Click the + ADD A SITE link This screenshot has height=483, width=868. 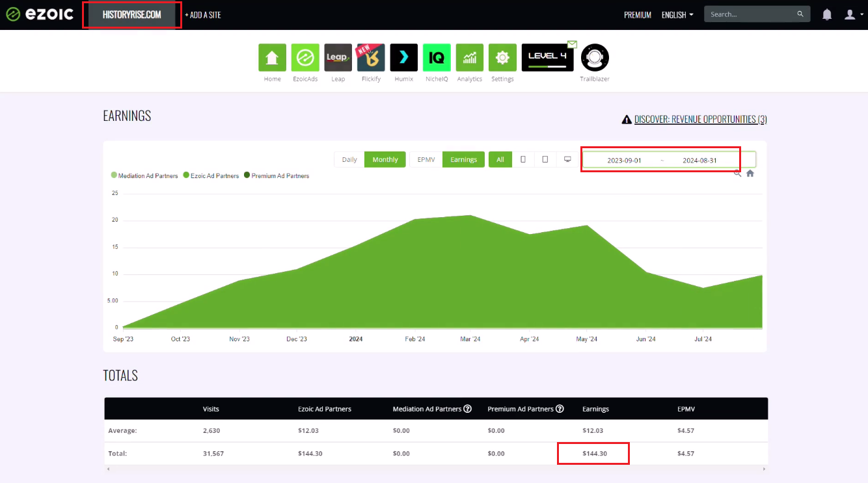pos(203,14)
